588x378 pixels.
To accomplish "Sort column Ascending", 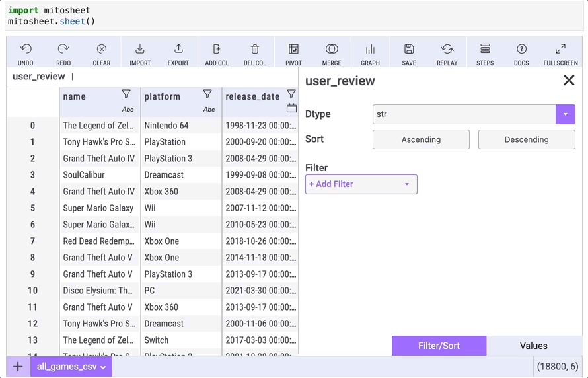I will click(421, 139).
